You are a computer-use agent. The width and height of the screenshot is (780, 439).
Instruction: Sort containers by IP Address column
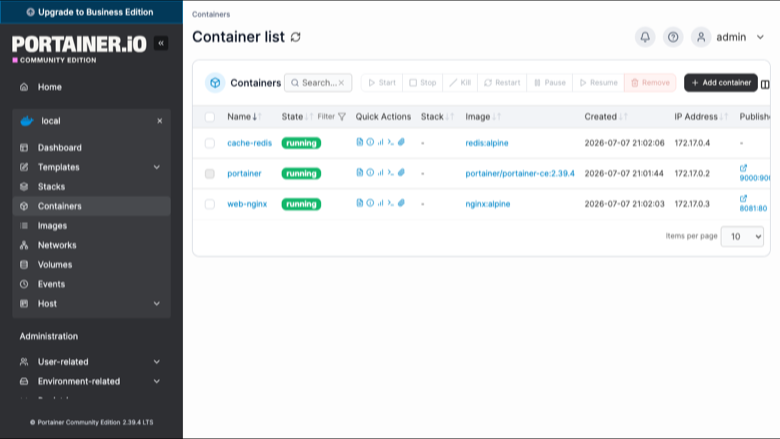pos(700,117)
